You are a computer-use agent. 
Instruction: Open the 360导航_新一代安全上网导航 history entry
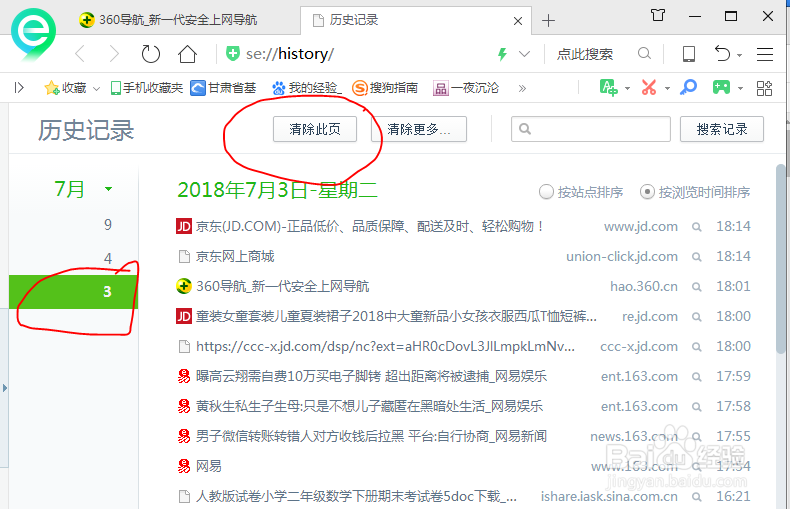pos(282,286)
